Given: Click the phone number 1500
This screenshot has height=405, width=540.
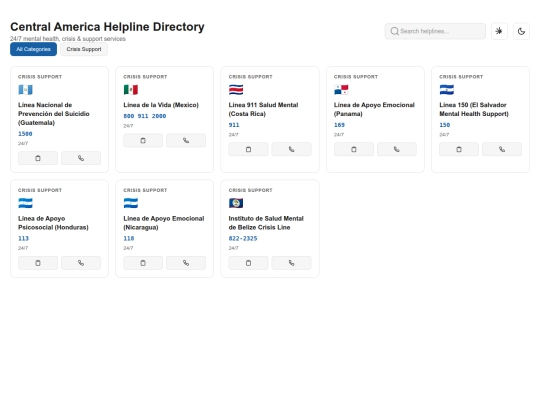Looking at the screenshot, I should coord(25,134).
